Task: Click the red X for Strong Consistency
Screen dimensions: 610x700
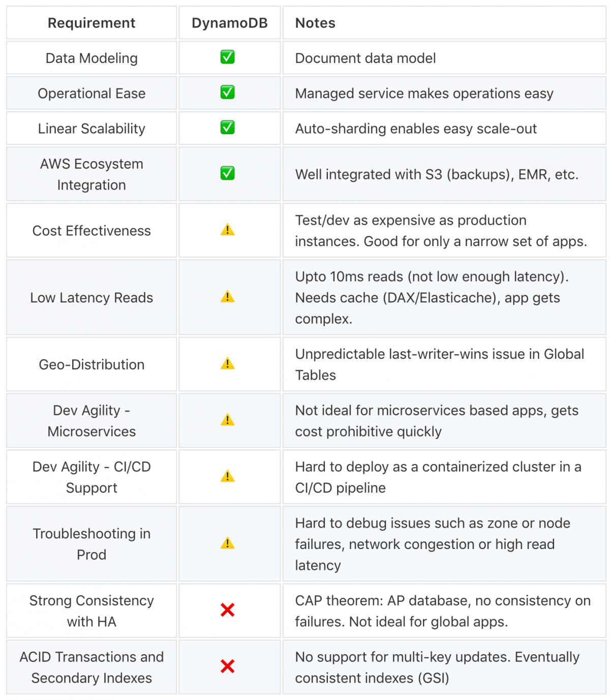Action: (227, 610)
